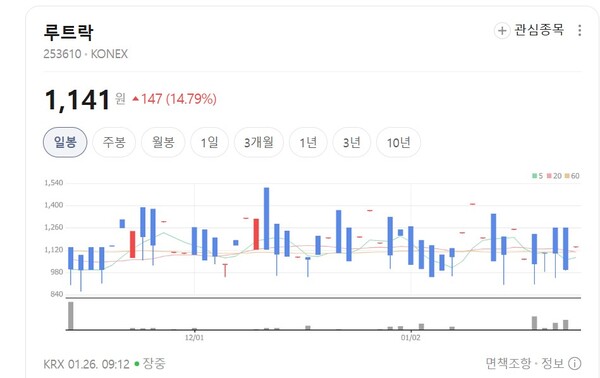Open the three-dot more options menu

pyautogui.click(x=580, y=30)
